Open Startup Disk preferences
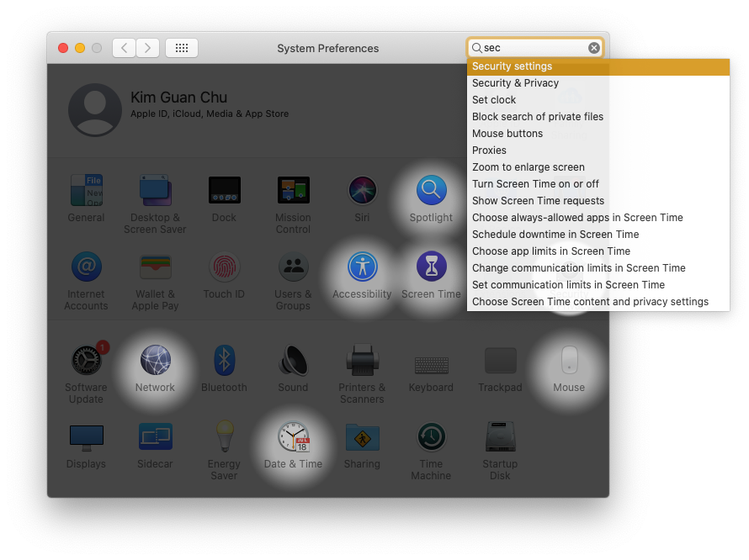749x560 pixels. tap(500, 436)
